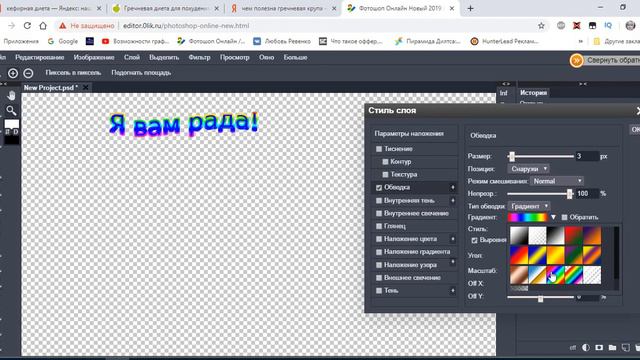Click the plus next to Внутренняя тень
640x360 pixels.
click(453, 200)
